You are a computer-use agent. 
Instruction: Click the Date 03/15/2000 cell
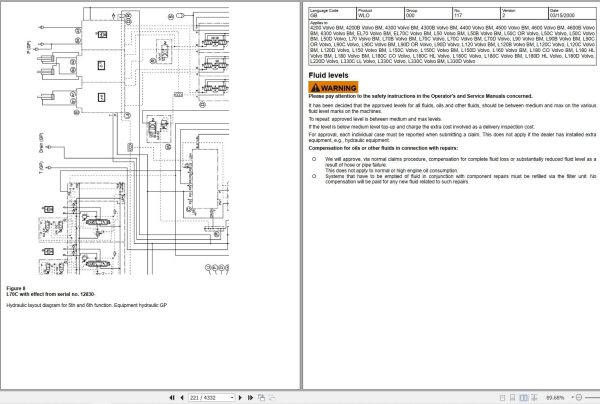coord(572,13)
